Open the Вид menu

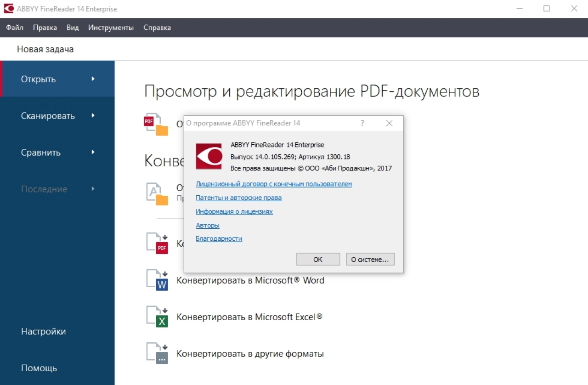pyautogui.click(x=73, y=28)
